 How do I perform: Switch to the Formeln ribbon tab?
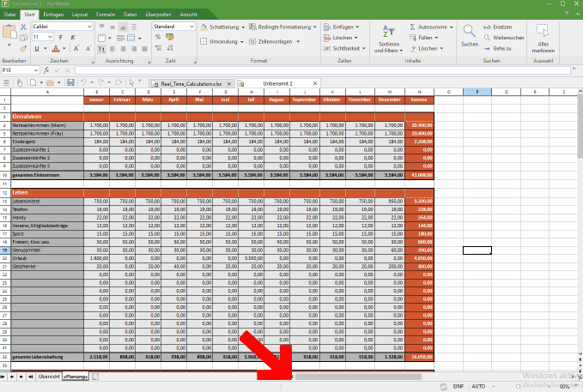click(x=106, y=15)
